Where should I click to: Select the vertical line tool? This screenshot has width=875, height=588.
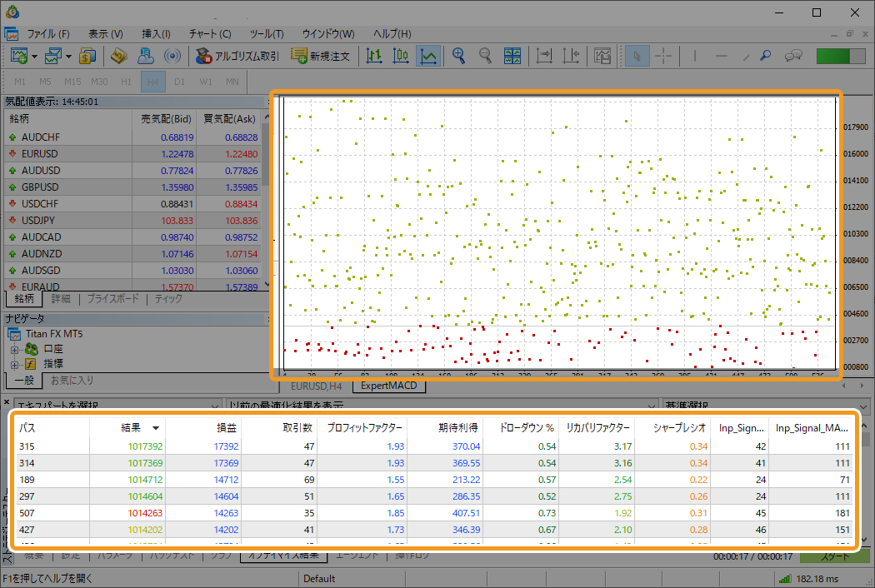point(695,56)
